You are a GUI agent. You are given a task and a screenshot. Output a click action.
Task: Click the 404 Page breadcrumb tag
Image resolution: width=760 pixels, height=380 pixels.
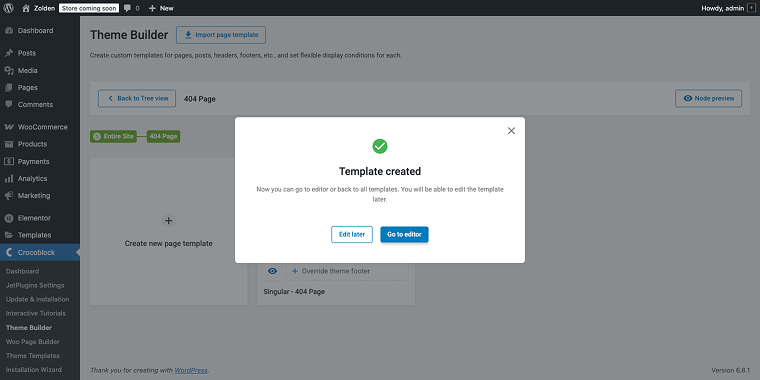click(x=163, y=137)
